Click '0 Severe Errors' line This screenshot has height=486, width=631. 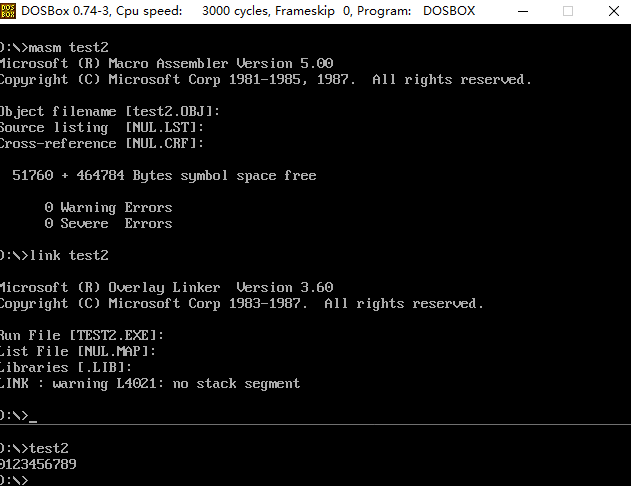click(108, 223)
